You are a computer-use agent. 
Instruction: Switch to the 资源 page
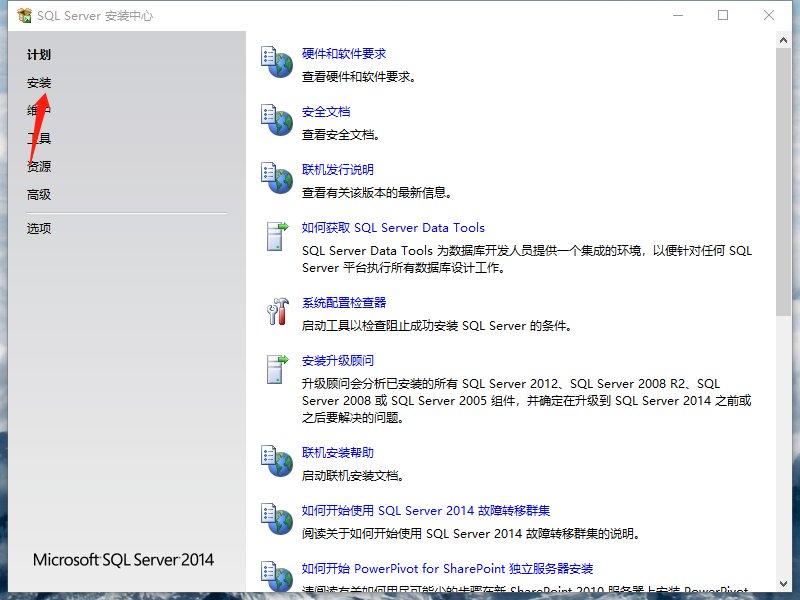39,166
